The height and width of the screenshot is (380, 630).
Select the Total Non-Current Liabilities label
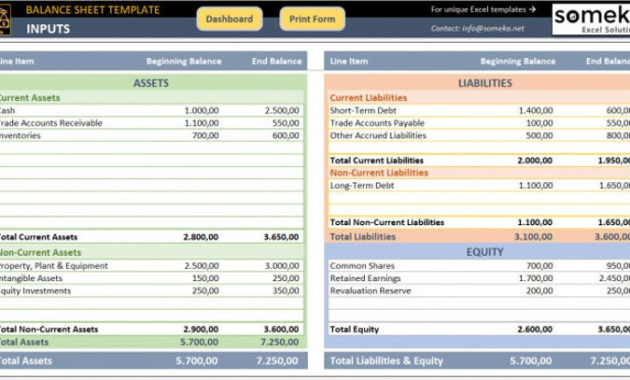point(387,222)
